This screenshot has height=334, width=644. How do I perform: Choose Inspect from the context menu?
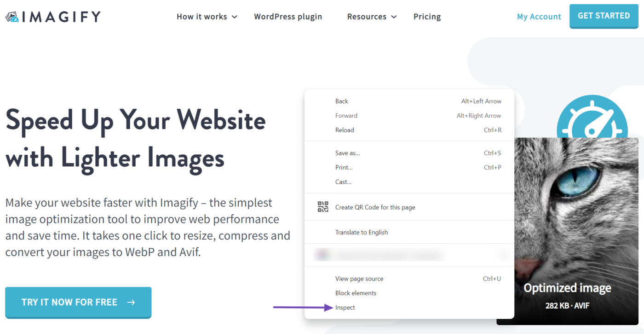(x=409, y=307)
